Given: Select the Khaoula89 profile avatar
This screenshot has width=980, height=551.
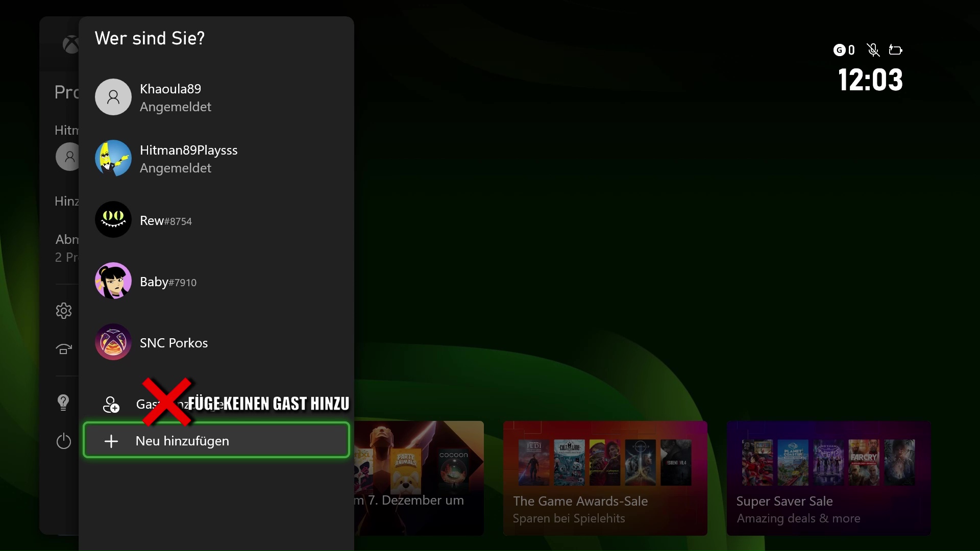Looking at the screenshot, I should coord(113,97).
